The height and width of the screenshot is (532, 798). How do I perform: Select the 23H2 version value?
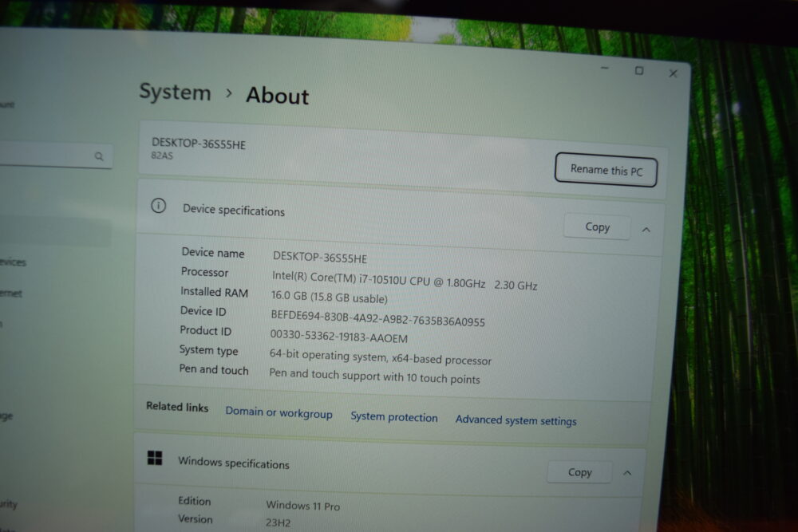click(278, 522)
